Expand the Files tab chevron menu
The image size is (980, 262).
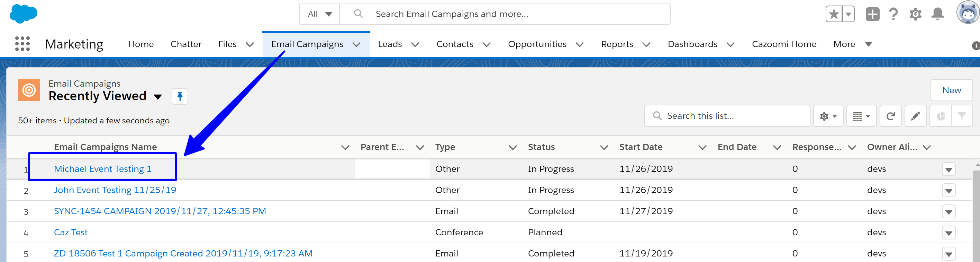[250, 45]
